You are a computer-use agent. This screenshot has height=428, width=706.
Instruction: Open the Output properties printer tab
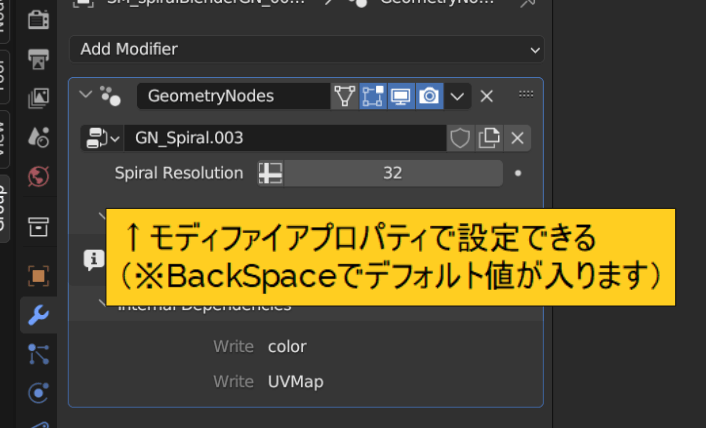click(x=38, y=59)
